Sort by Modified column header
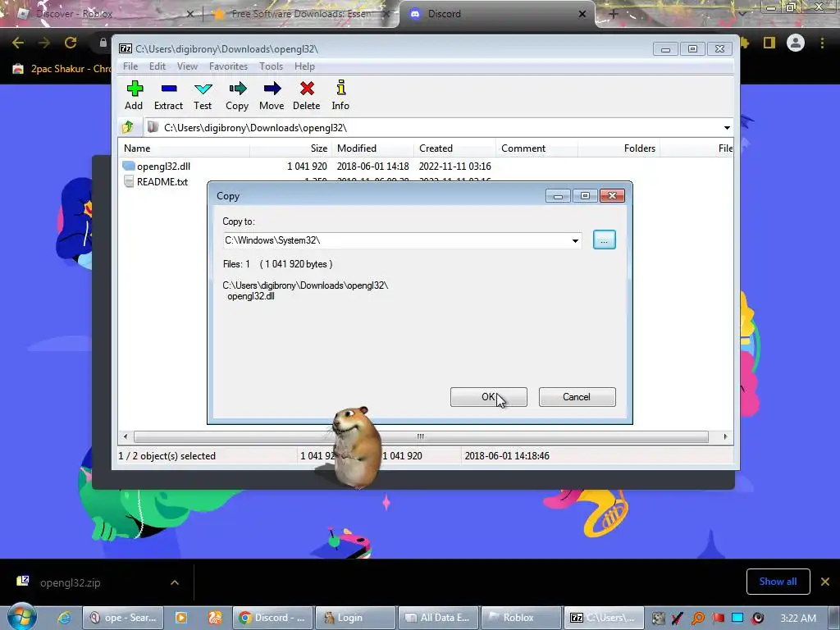The image size is (840, 630). pyautogui.click(x=373, y=148)
